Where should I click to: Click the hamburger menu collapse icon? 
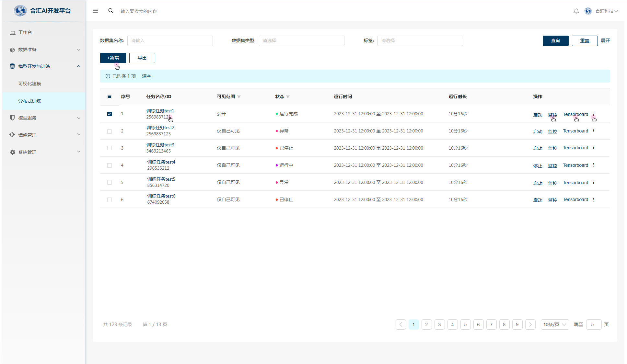[95, 11]
